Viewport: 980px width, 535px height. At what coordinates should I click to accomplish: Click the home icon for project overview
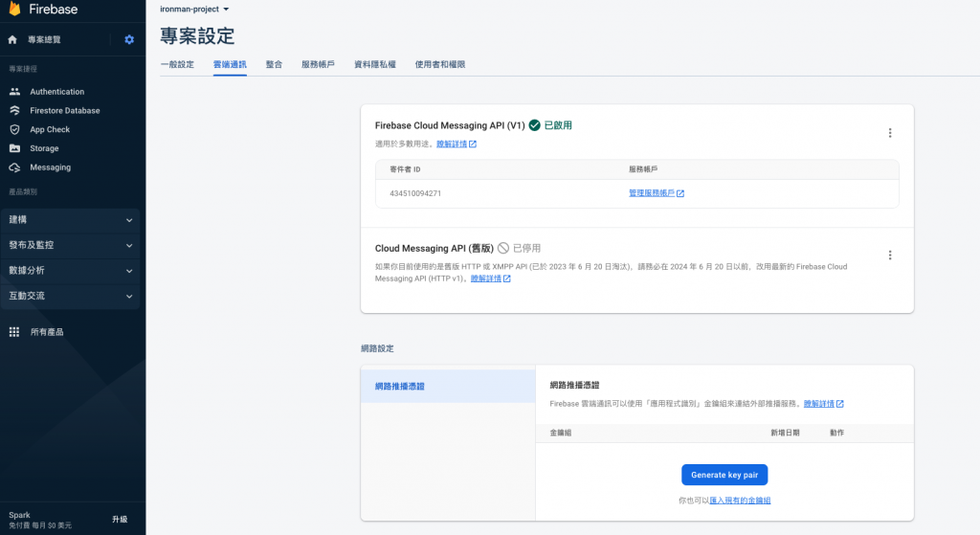tap(12, 39)
